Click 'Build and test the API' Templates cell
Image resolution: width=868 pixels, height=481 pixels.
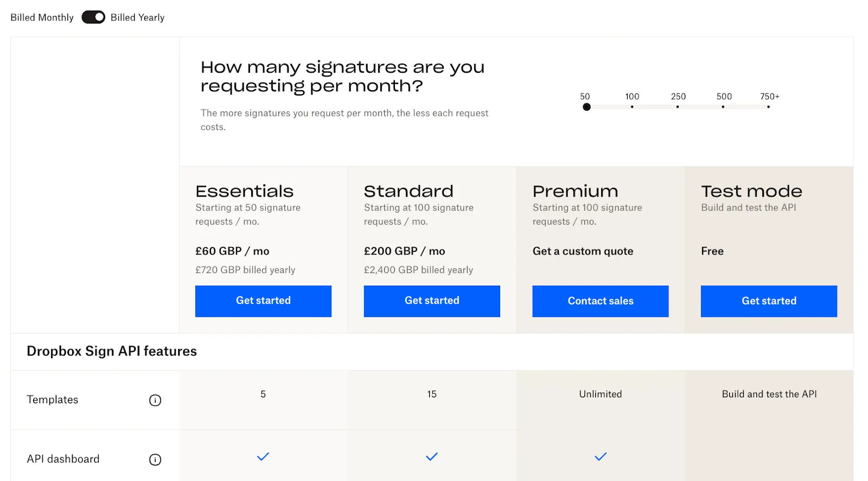pyautogui.click(x=769, y=394)
